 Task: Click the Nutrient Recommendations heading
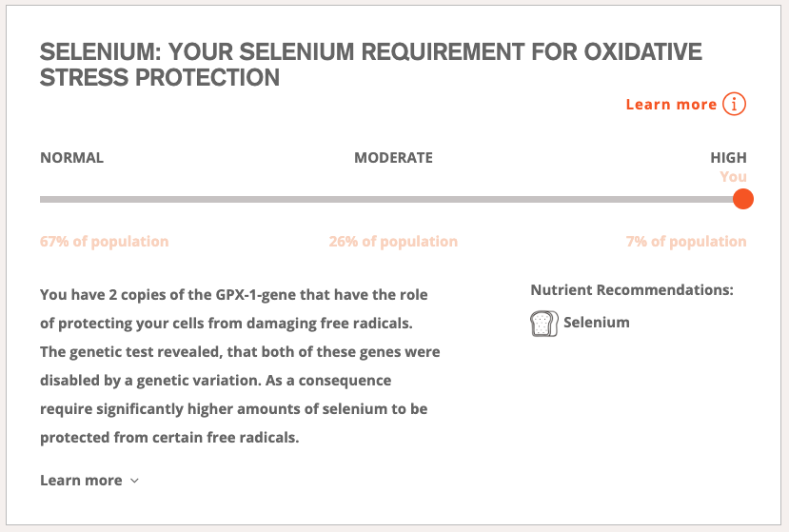click(x=632, y=290)
